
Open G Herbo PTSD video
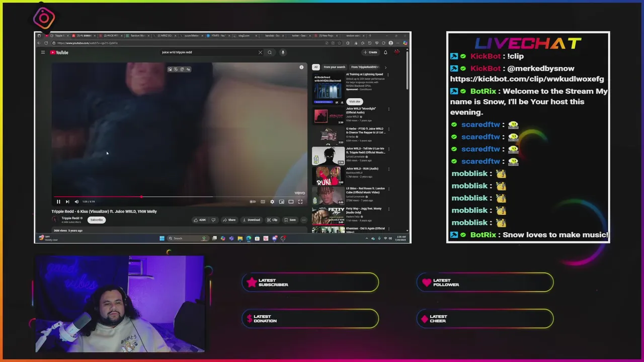pyautogui.click(x=328, y=136)
